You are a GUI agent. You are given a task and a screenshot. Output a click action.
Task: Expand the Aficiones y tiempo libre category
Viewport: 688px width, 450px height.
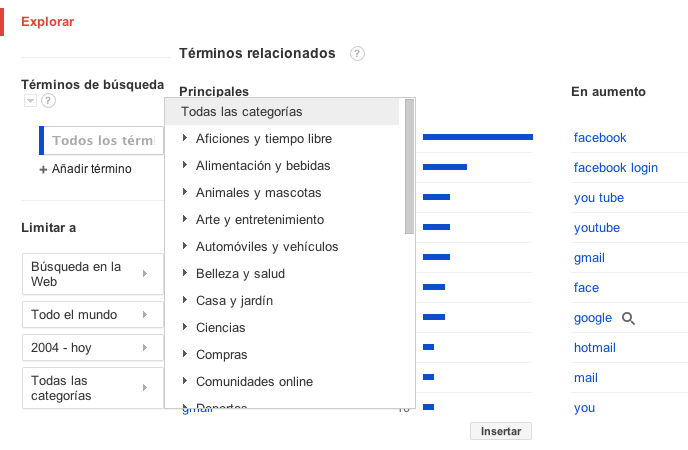tap(186, 139)
